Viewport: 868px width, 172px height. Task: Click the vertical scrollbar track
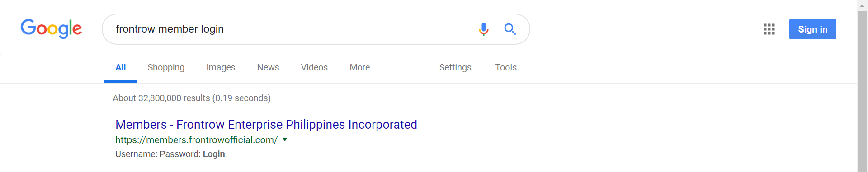tap(862, 90)
